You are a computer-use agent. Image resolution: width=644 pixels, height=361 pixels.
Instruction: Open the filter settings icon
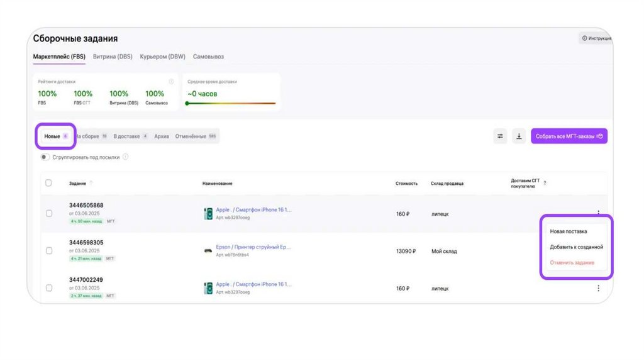pos(500,136)
